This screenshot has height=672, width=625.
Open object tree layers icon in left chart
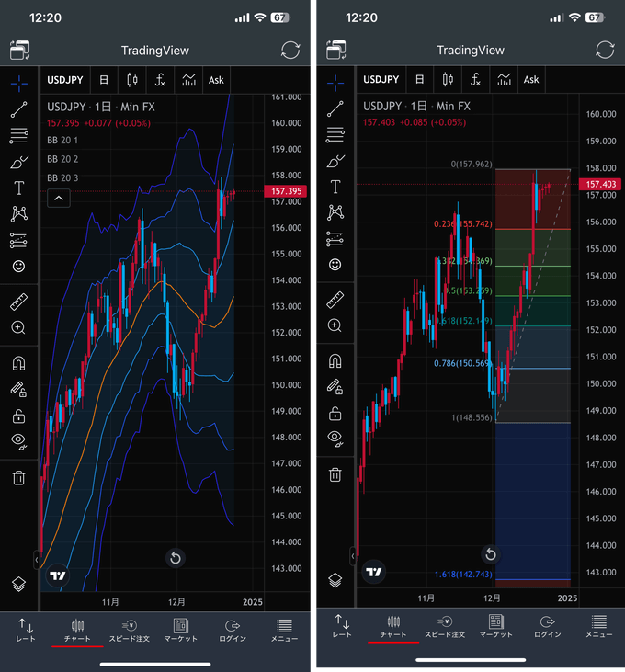[x=19, y=584]
